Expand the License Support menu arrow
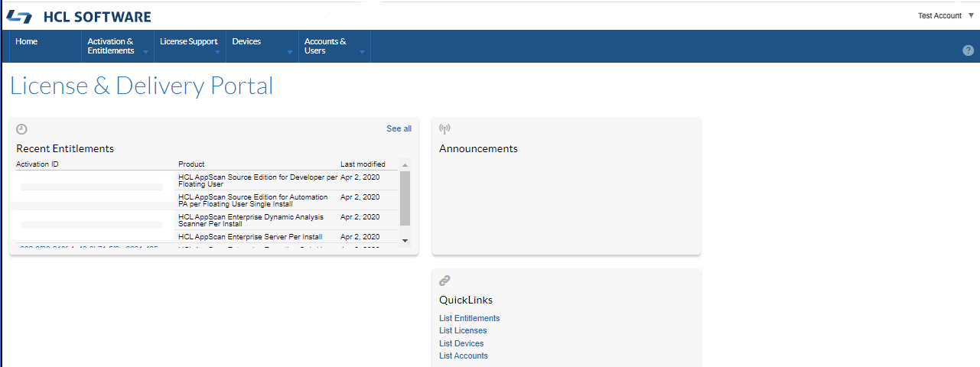The image size is (980, 367). [x=218, y=53]
